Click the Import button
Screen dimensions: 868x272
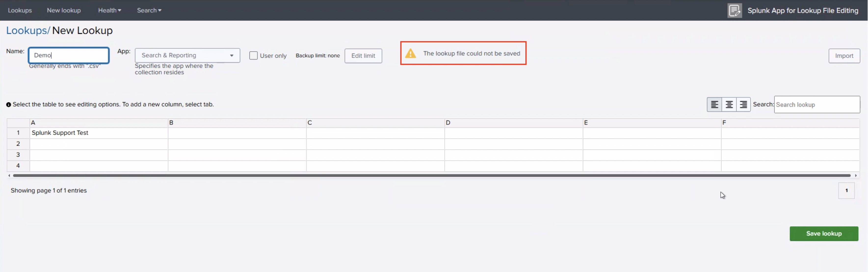pos(844,56)
